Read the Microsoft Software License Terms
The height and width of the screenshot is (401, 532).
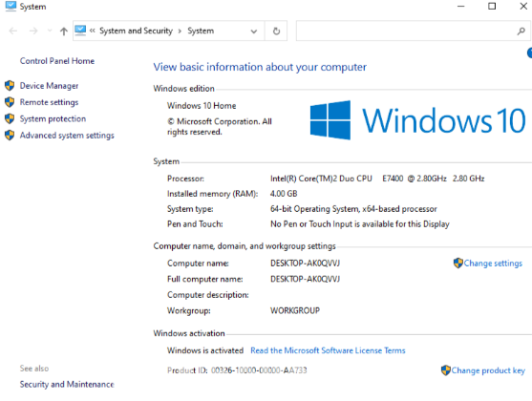tap(328, 350)
